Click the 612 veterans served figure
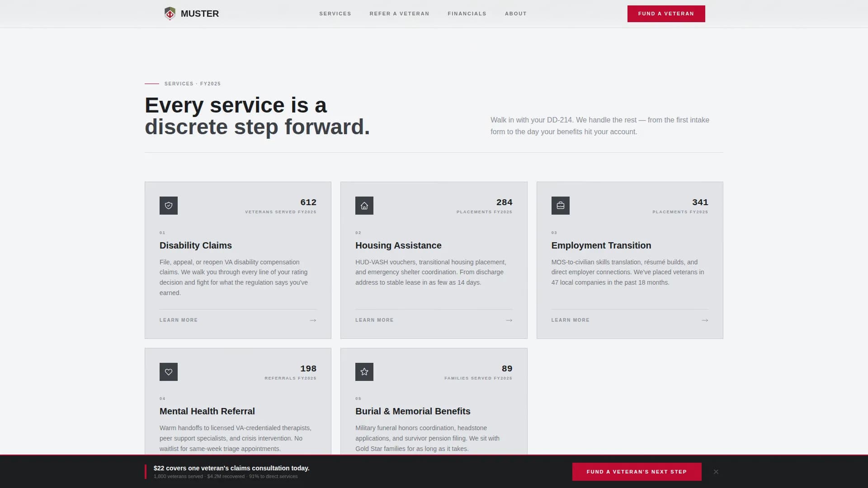This screenshot has height=488, width=868. pyautogui.click(x=308, y=202)
